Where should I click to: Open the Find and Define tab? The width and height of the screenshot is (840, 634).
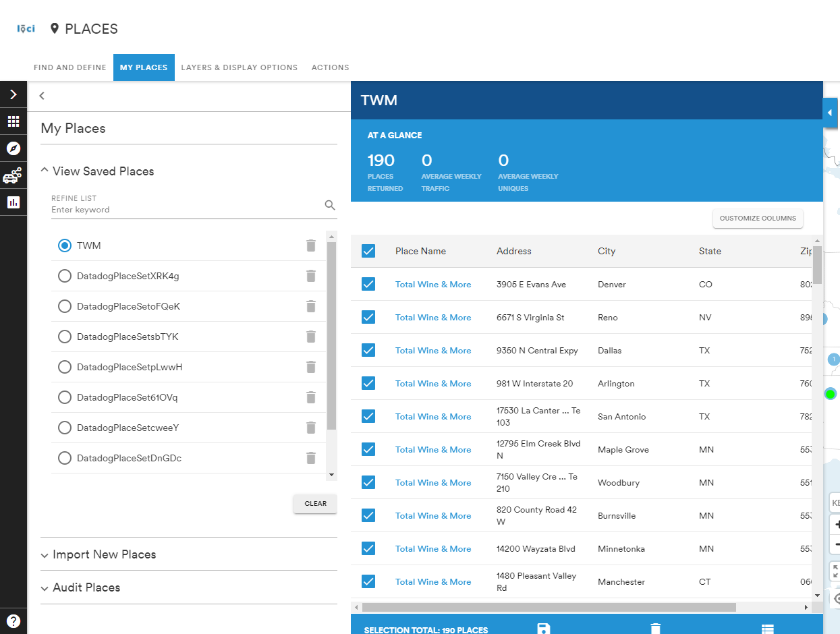(70, 67)
